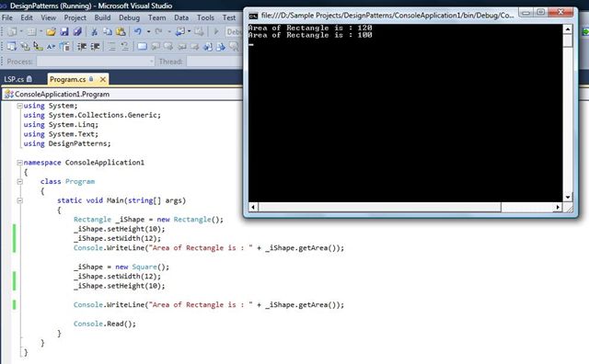Click the Save floppy disk icon
This screenshot has height=364, width=589.
(x=64, y=31)
